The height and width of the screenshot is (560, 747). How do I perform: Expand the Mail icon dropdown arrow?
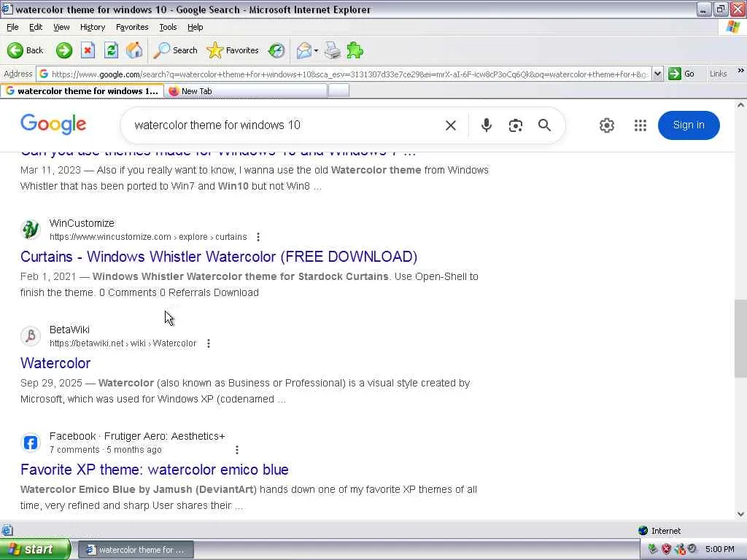click(x=316, y=50)
